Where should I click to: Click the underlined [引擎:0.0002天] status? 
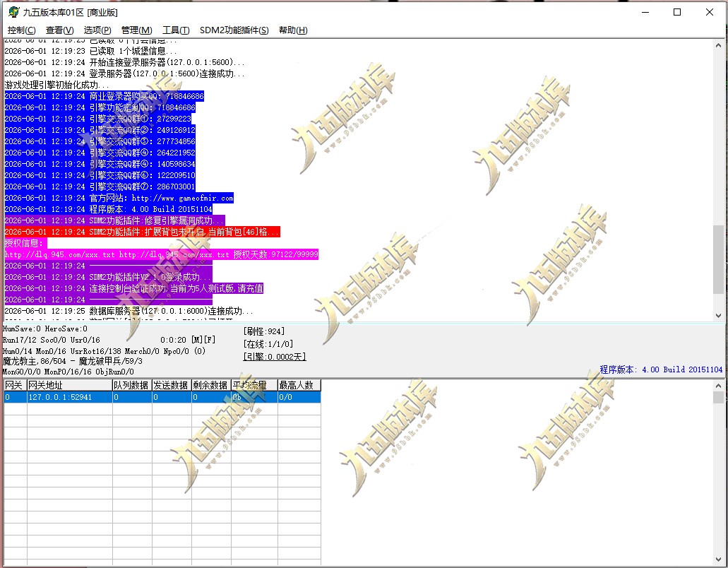[x=275, y=356]
